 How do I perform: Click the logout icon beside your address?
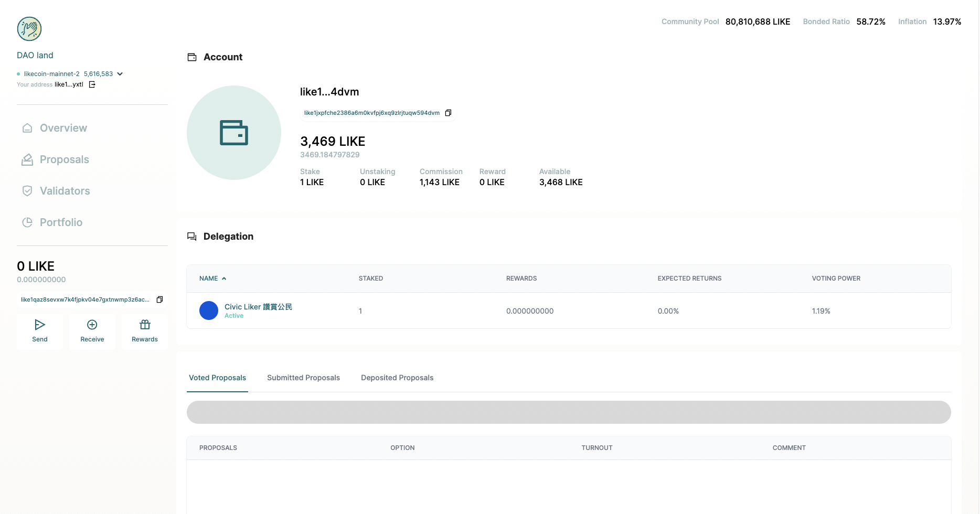[x=92, y=84]
